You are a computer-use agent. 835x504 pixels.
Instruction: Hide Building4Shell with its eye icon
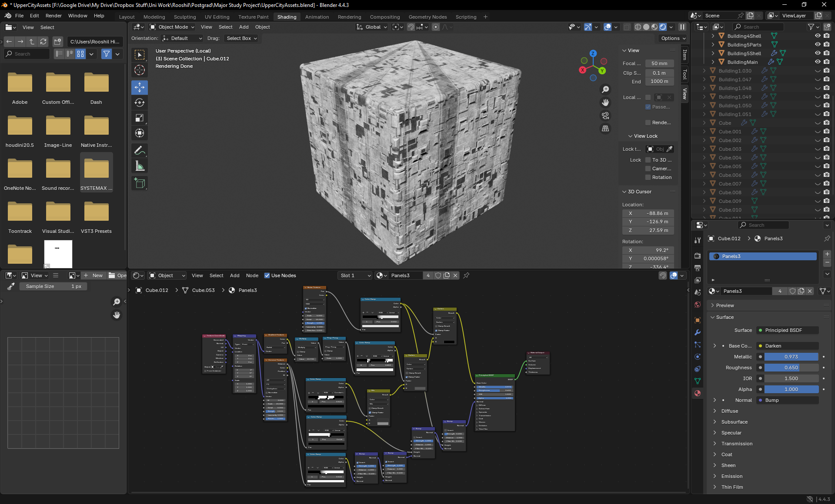pos(818,36)
